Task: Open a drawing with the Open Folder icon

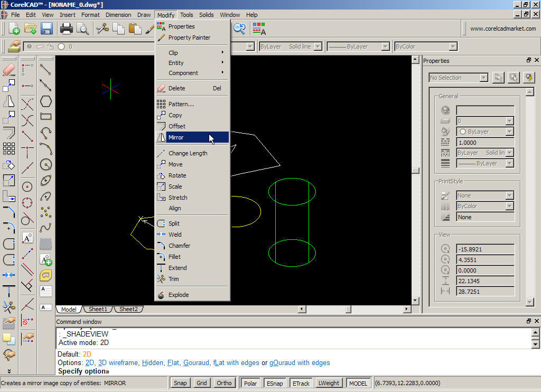Action: pos(30,29)
